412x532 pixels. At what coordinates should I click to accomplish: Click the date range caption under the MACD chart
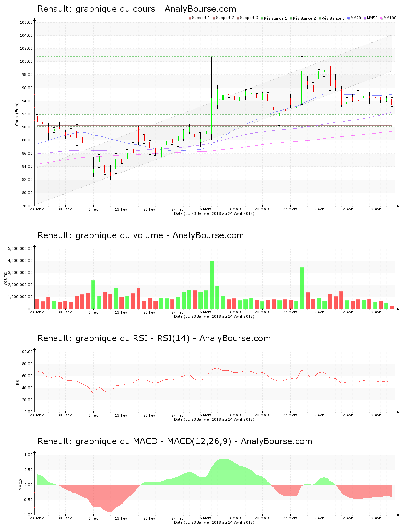[214, 522]
